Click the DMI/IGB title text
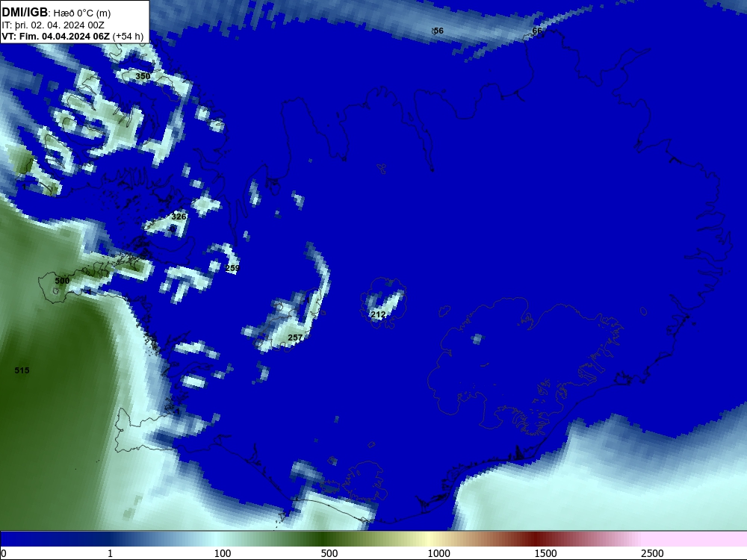 [x=25, y=13]
